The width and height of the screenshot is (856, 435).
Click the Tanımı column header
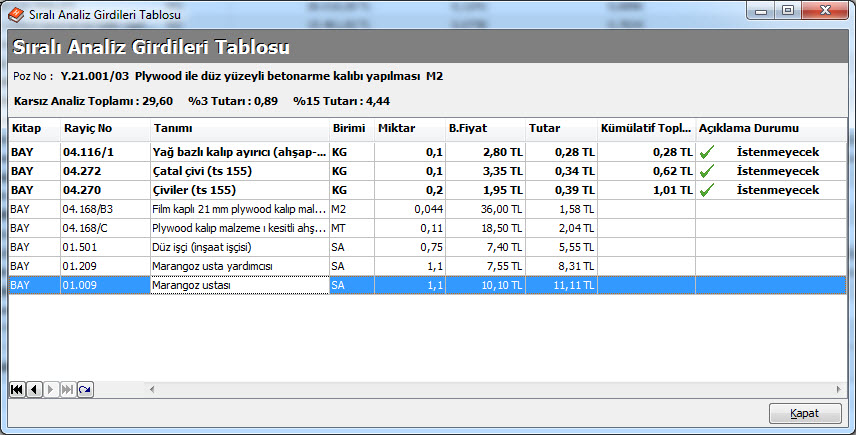click(173, 129)
